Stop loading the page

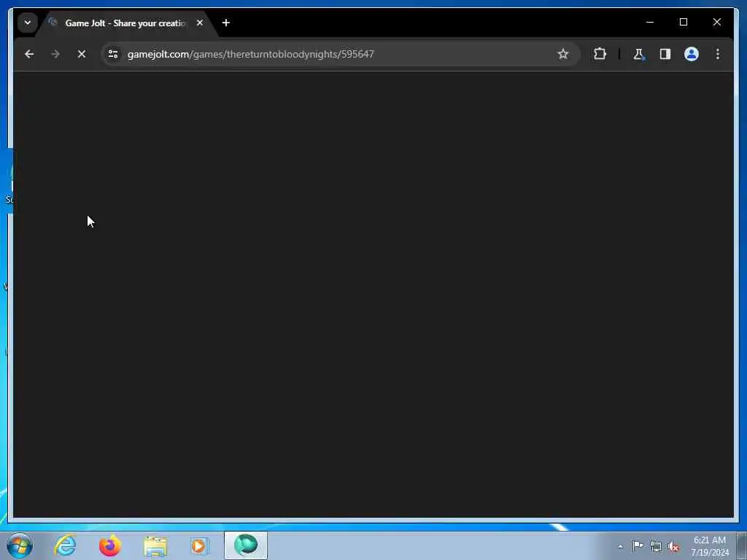click(82, 54)
